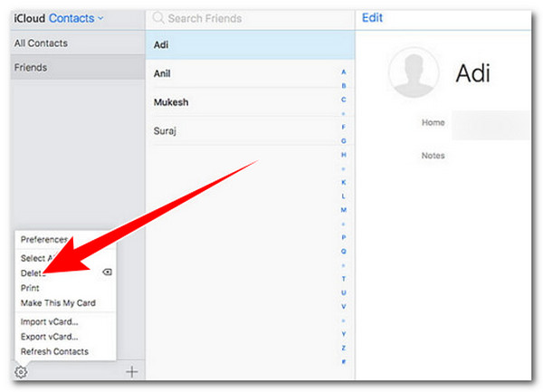The height and width of the screenshot is (392, 543).
Task: Choose Print from the gear menu
Action: tap(31, 288)
